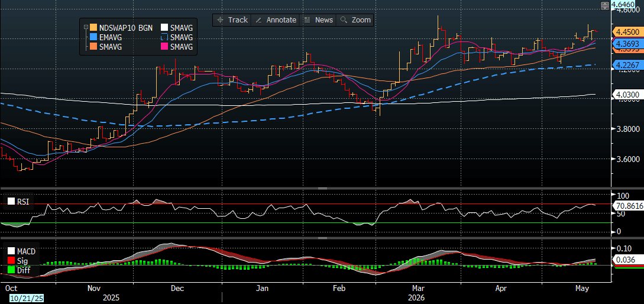The height and width of the screenshot is (304, 644).
Task: Click the white RSI legend swatch
Action: (x=11, y=201)
